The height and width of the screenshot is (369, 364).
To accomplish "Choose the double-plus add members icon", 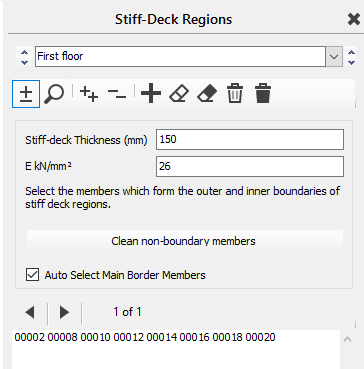I will [89, 94].
